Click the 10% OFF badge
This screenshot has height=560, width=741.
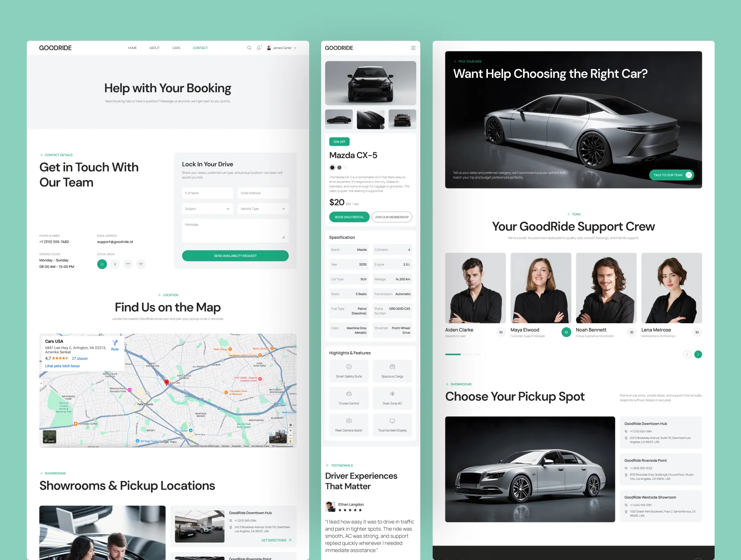click(x=339, y=142)
